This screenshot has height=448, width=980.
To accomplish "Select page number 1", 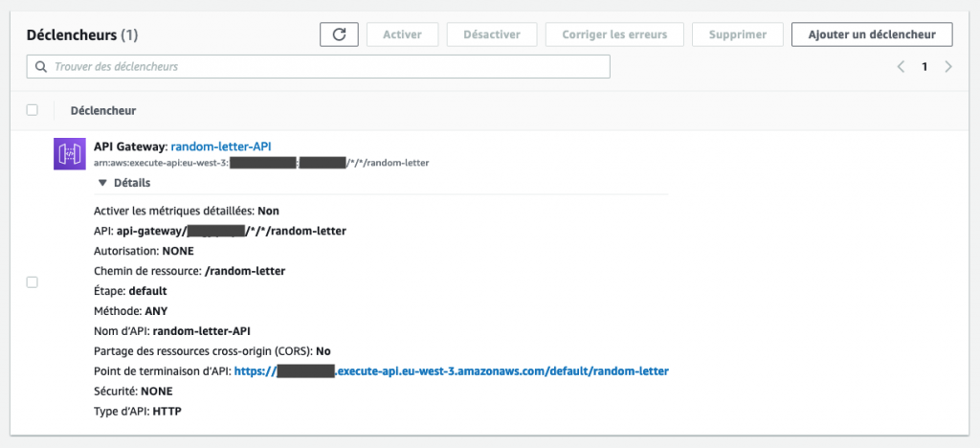I will click(x=924, y=67).
